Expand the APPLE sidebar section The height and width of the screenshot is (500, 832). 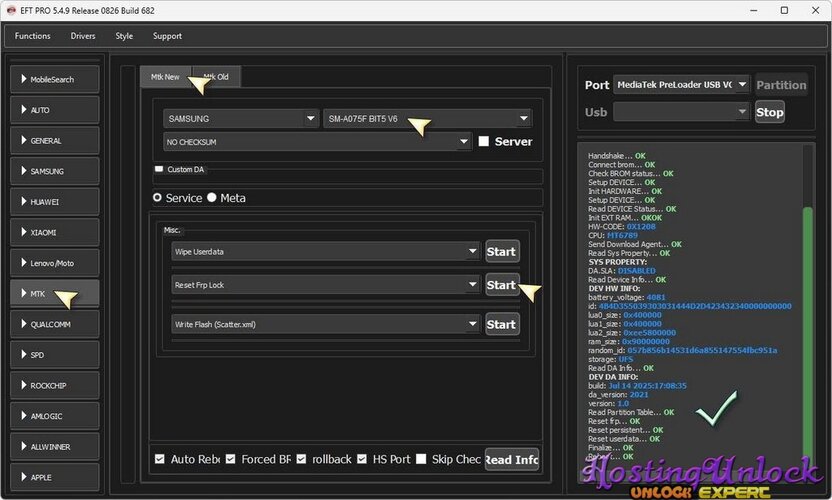(x=54, y=477)
